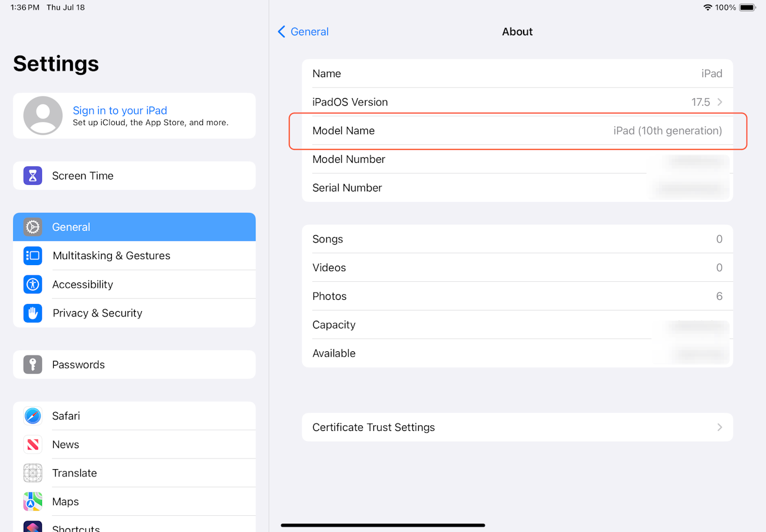This screenshot has height=532, width=766.
Task: Tap the Translate app icon
Action: tap(33, 473)
